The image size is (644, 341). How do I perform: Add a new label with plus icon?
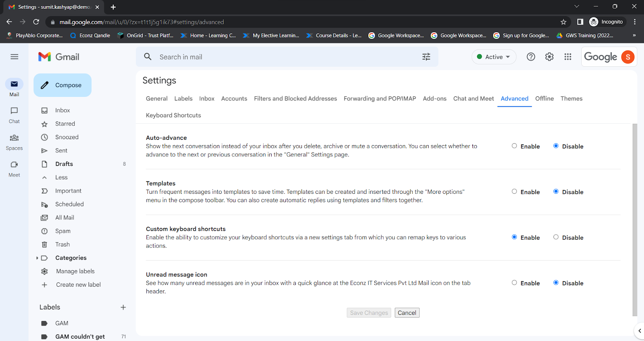click(x=123, y=307)
